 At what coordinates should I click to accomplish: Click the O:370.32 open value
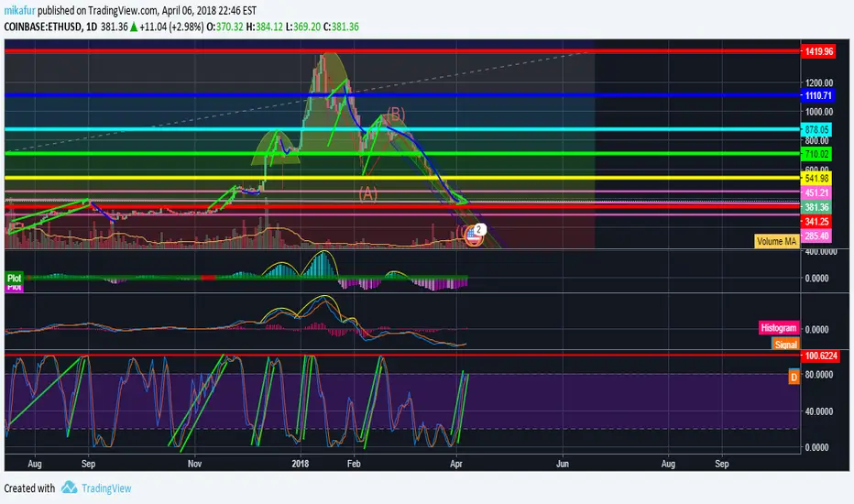225,27
